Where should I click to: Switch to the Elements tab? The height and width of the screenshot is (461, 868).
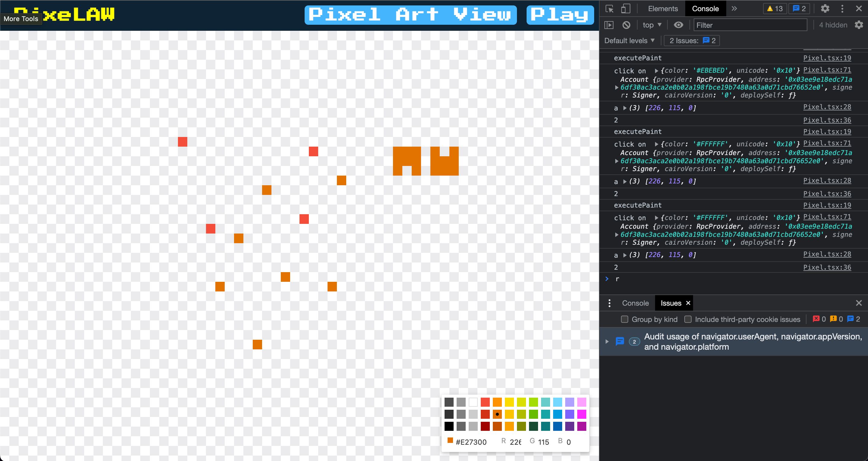pyautogui.click(x=663, y=9)
